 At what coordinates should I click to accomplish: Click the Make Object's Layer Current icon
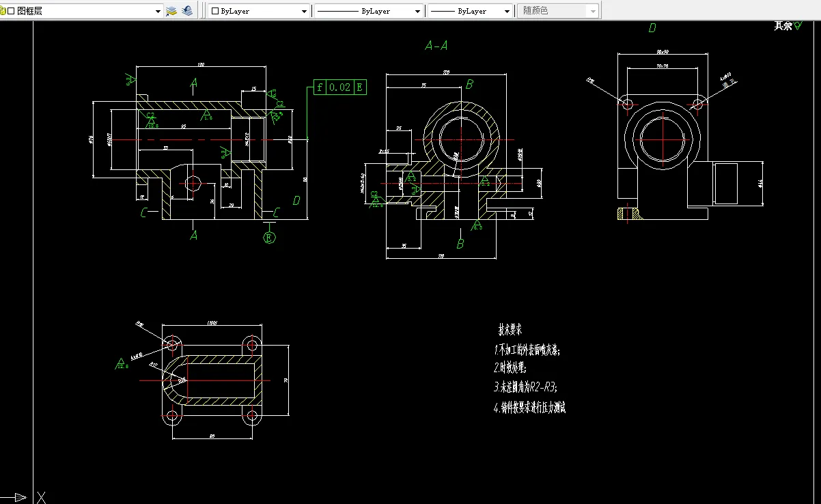point(171,11)
